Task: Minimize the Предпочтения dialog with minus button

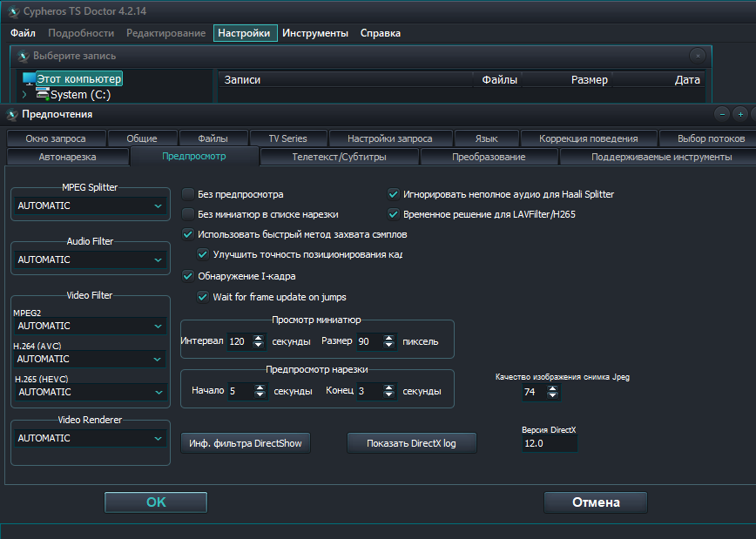Action: (x=721, y=114)
